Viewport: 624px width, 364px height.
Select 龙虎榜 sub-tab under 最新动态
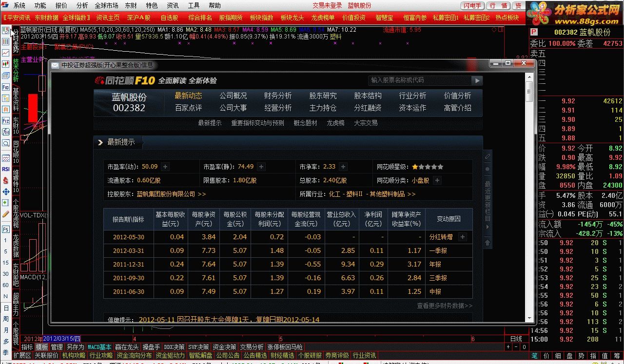tap(335, 123)
